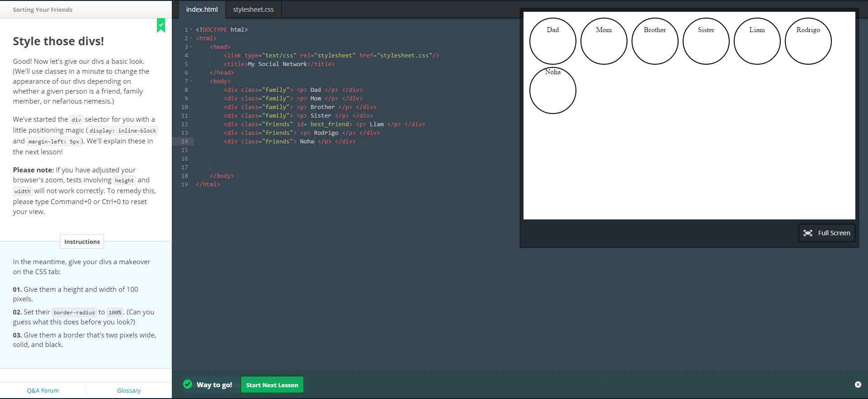The width and height of the screenshot is (868, 399).
Task: Place cursor on best_friend id in code
Action: (x=330, y=124)
